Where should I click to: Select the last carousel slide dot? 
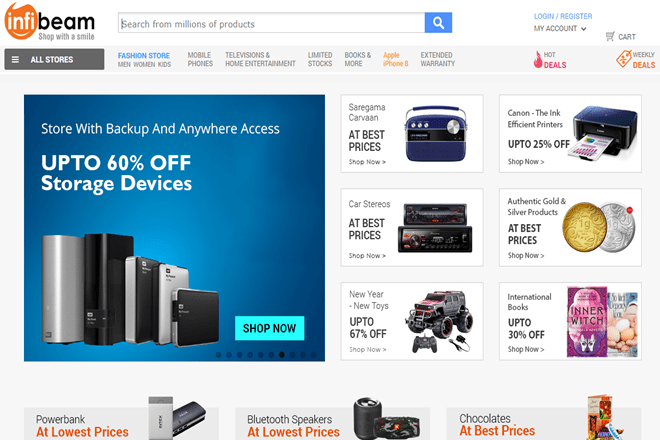point(313,355)
